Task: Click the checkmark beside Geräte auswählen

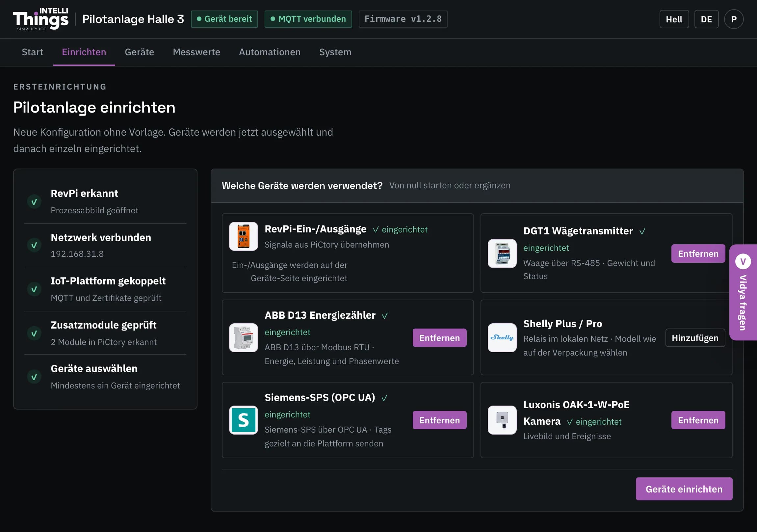Action: [x=34, y=377]
